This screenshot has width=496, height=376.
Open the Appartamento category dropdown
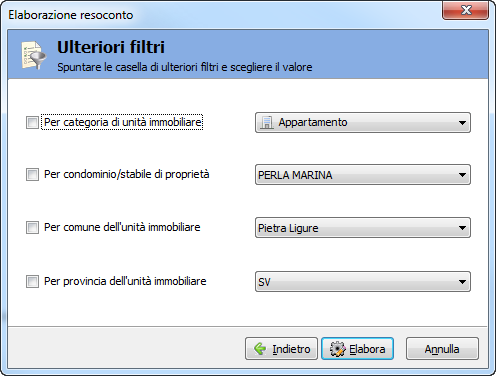[363, 122]
